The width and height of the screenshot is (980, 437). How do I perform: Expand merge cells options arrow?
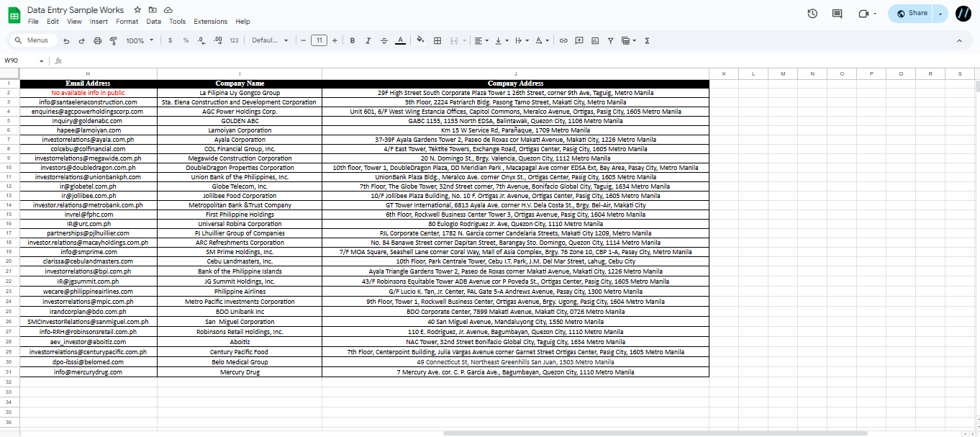465,41
